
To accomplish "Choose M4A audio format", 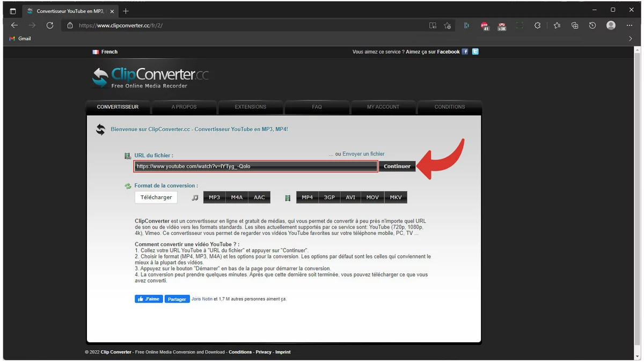I will tap(237, 197).
